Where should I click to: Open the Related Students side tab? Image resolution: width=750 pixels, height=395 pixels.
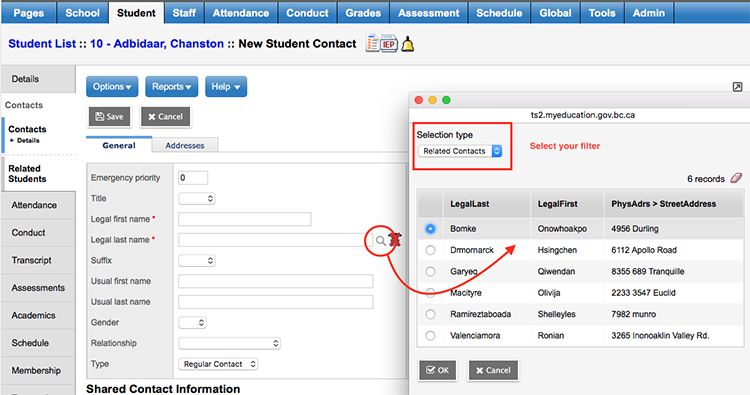[39, 174]
